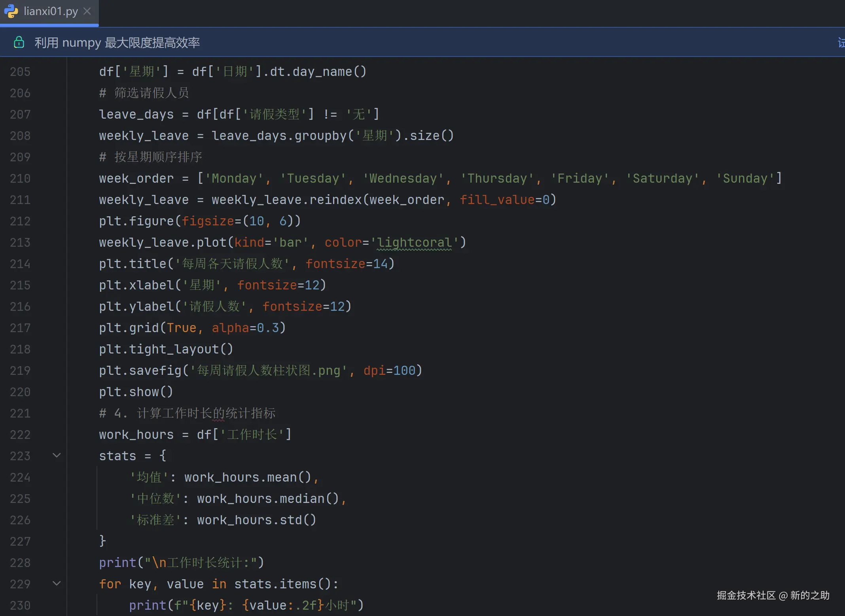Collapse the stats dictionary fold arrow

coord(57,455)
